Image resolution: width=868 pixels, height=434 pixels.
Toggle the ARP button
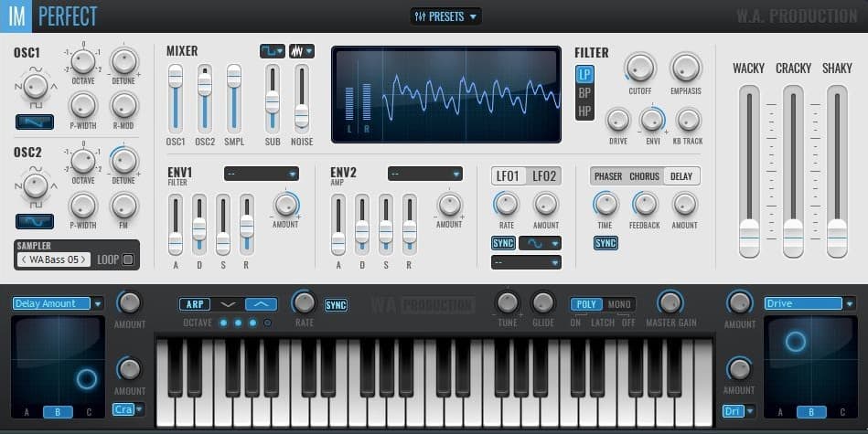click(x=194, y=304)
